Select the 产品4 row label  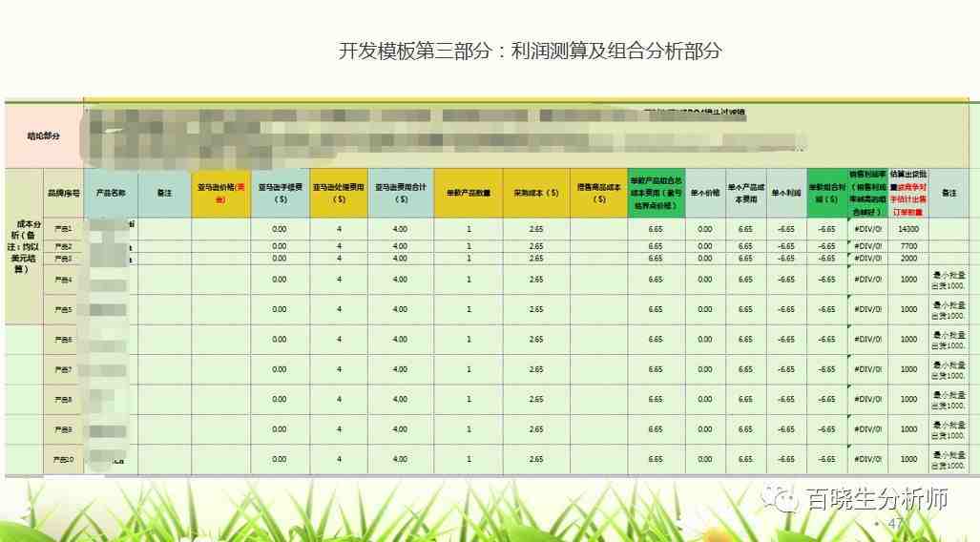coord(64,280)
